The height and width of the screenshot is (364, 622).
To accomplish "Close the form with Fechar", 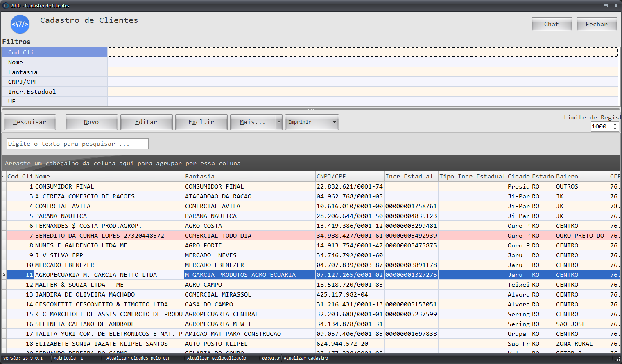I will coord(596,25).
